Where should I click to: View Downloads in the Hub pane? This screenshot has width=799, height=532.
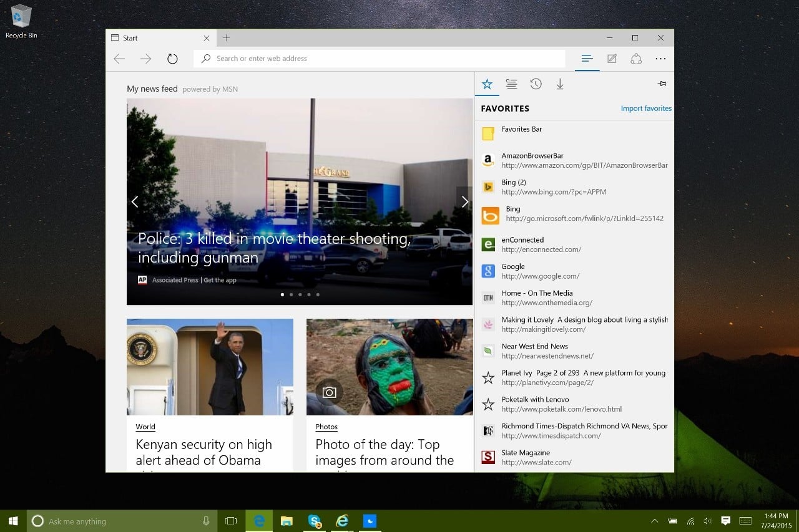560,84
